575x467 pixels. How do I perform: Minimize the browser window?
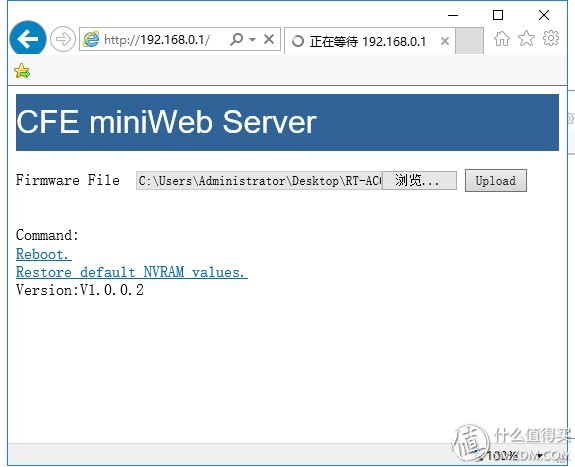pyautogui.click(x=453, y=15)
